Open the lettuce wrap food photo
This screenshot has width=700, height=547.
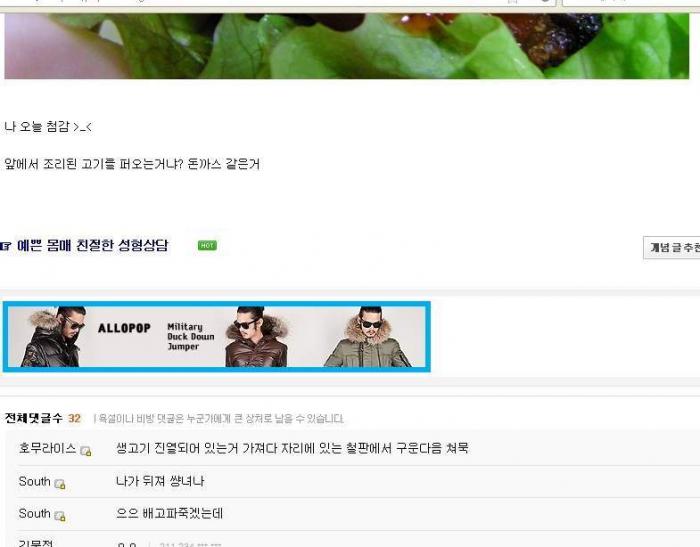point(346,46)
